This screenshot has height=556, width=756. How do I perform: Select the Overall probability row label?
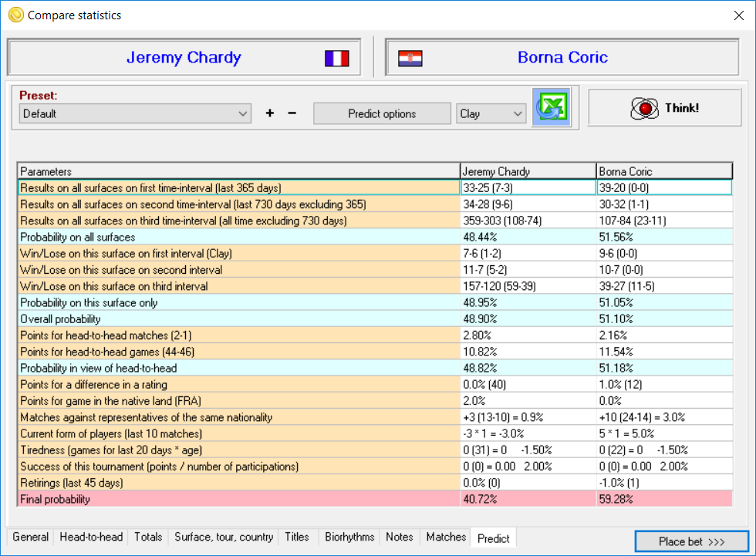[x=239, y=319]
